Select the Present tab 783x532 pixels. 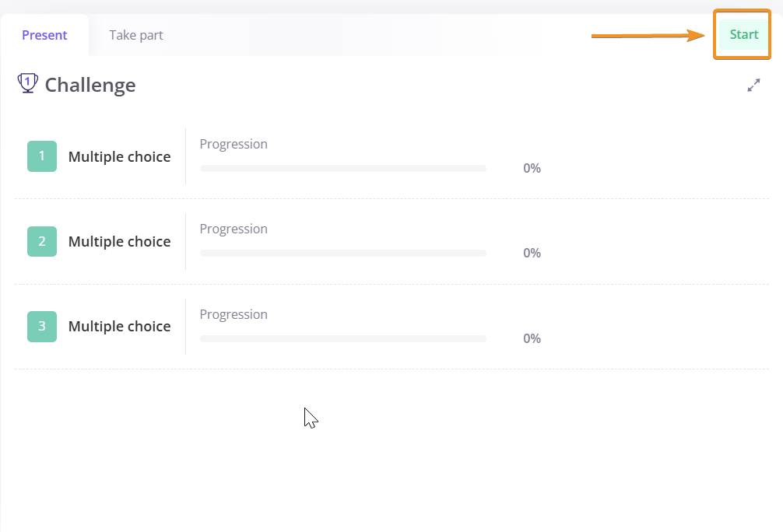[x=44, y=35]
